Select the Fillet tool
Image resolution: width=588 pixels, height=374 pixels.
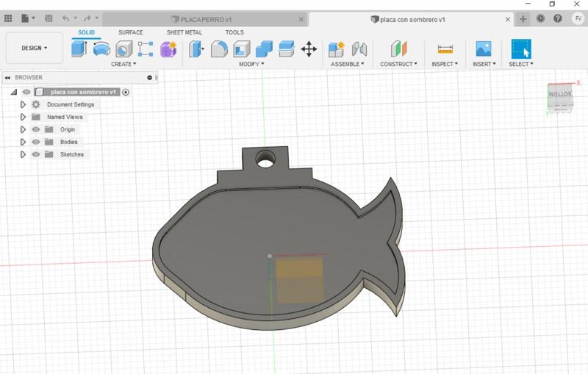pos(219,49)
